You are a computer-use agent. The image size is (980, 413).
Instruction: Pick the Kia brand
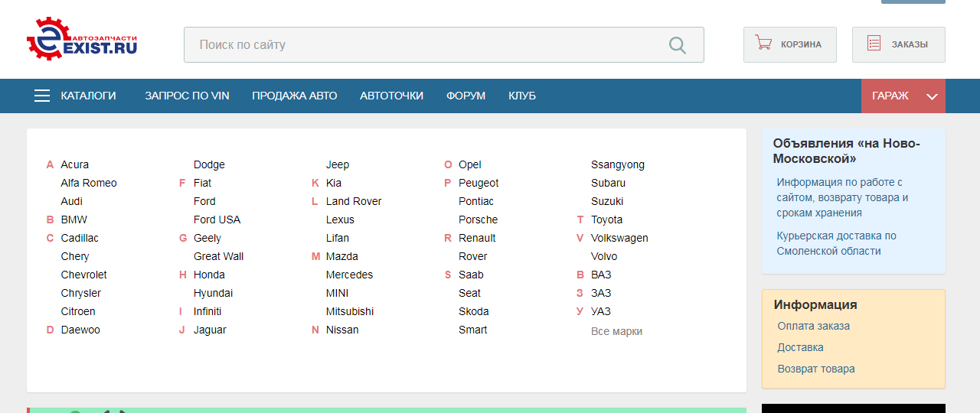(334, 183)
